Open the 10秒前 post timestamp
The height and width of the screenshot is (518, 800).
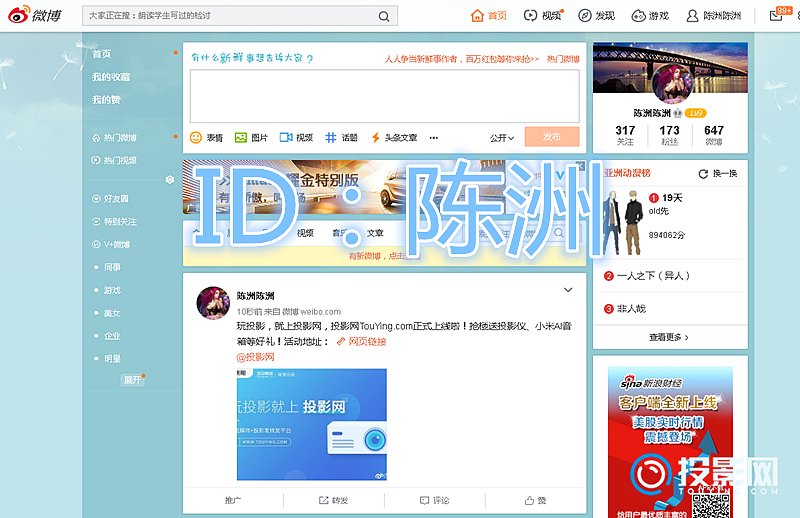[249, 312]
